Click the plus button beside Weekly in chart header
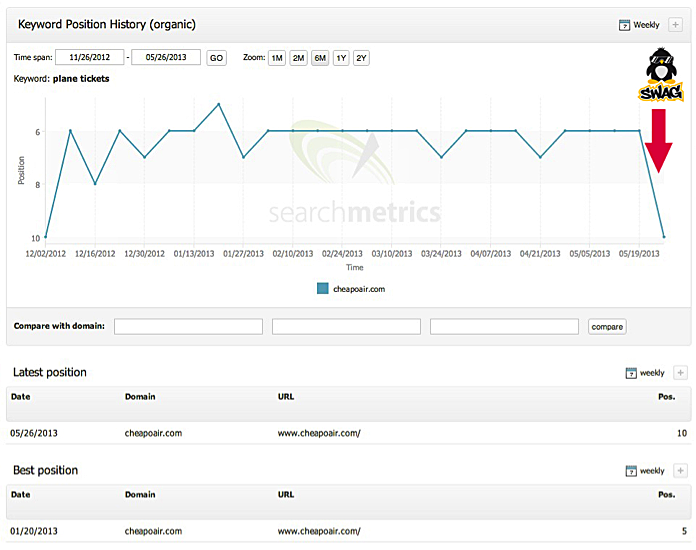 (x=675, y=25)
